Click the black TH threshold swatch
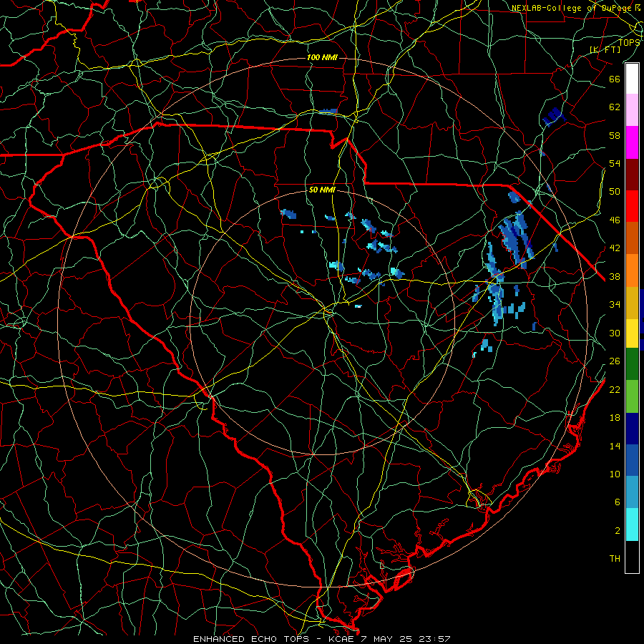The image size is (644, 644). tap(632, 557)
